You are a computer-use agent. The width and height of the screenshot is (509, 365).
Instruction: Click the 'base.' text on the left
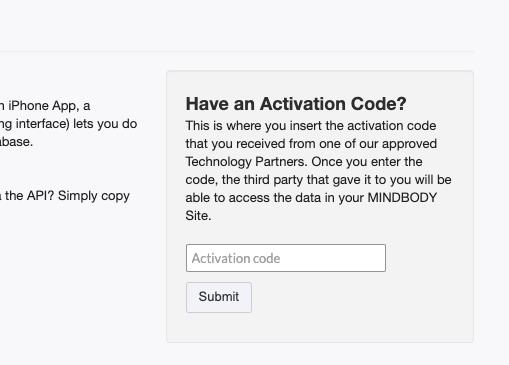(x=16, y=142)
